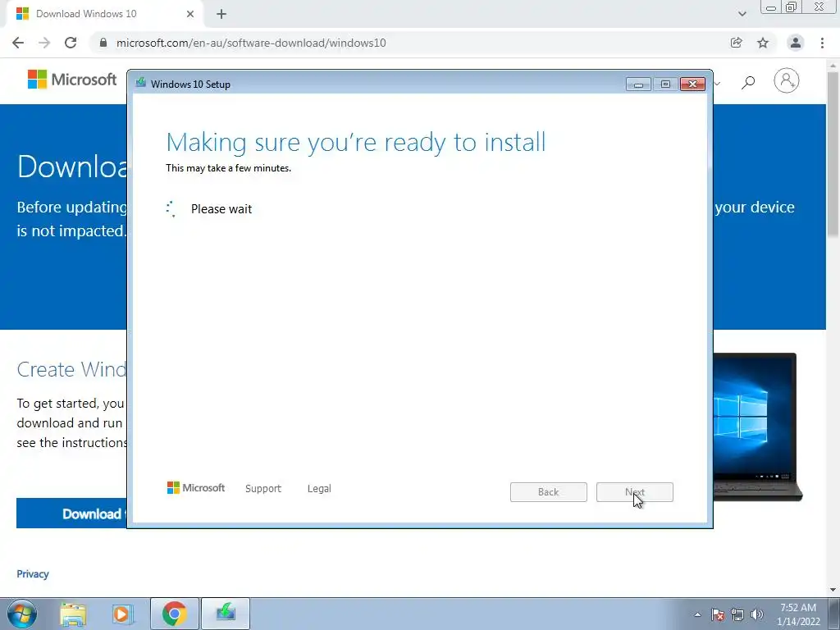The height and width of the screenshot is (630, 840).
Task: Minimize the Chrome browser window
Action: pos(771,7)
